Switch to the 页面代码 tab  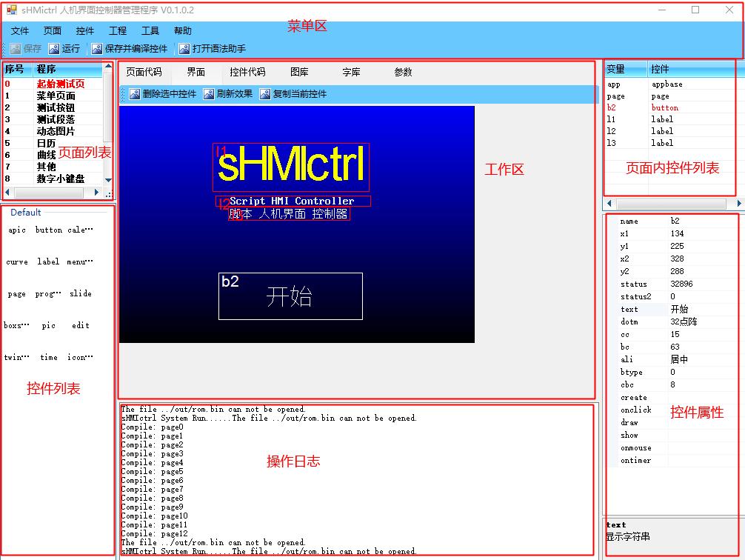pos(144,72)
